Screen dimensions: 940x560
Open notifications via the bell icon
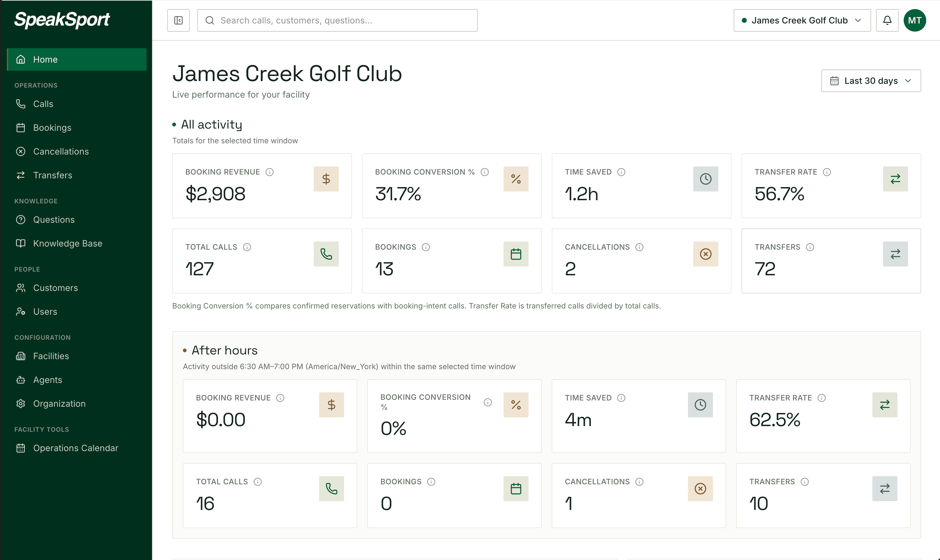887,20
